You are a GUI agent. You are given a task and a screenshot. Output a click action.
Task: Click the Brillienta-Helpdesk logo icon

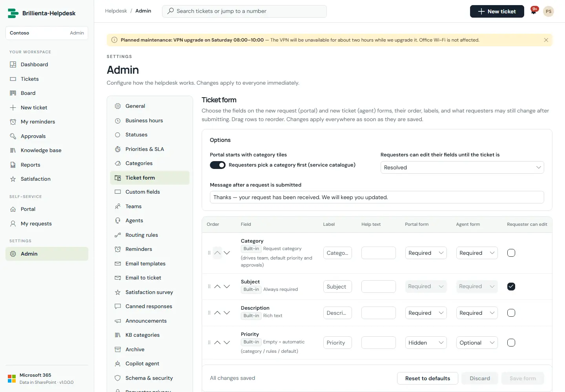[x=13, y=13]
